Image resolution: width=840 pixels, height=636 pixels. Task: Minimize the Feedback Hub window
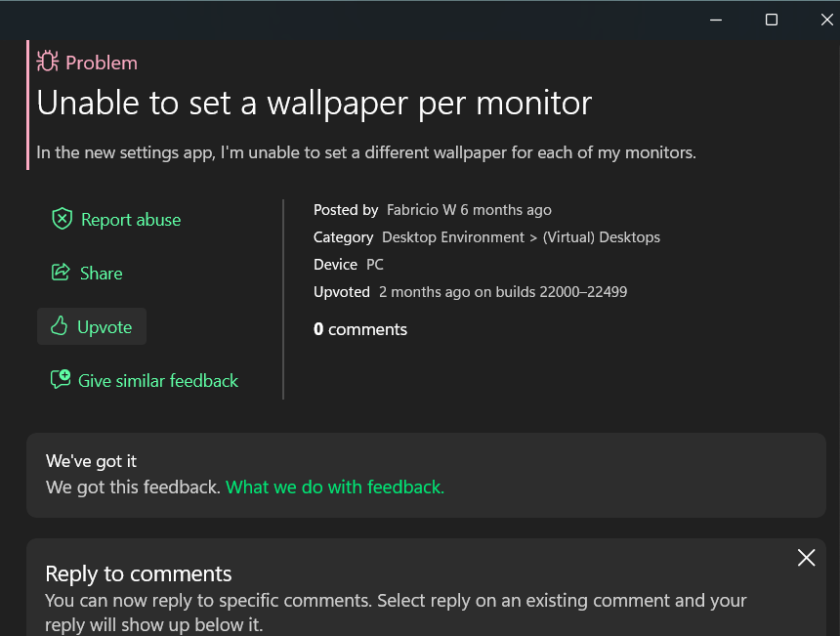(x=716, y=20)
